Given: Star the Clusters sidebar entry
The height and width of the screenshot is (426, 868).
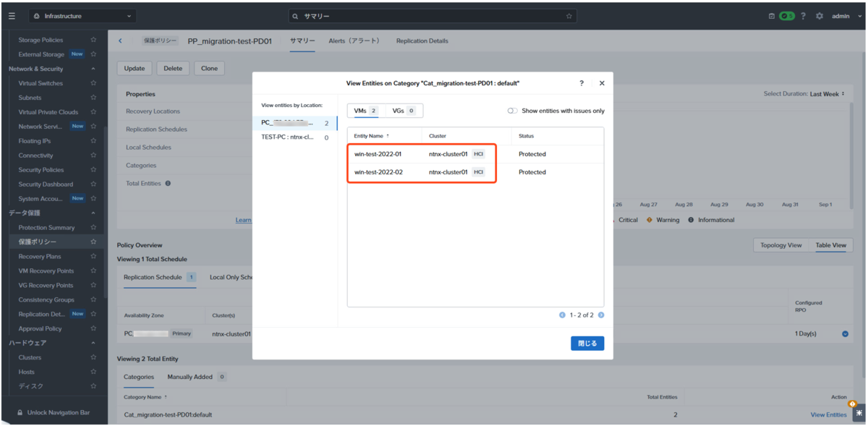Looking at the screenshot, I should pos(93,357).
